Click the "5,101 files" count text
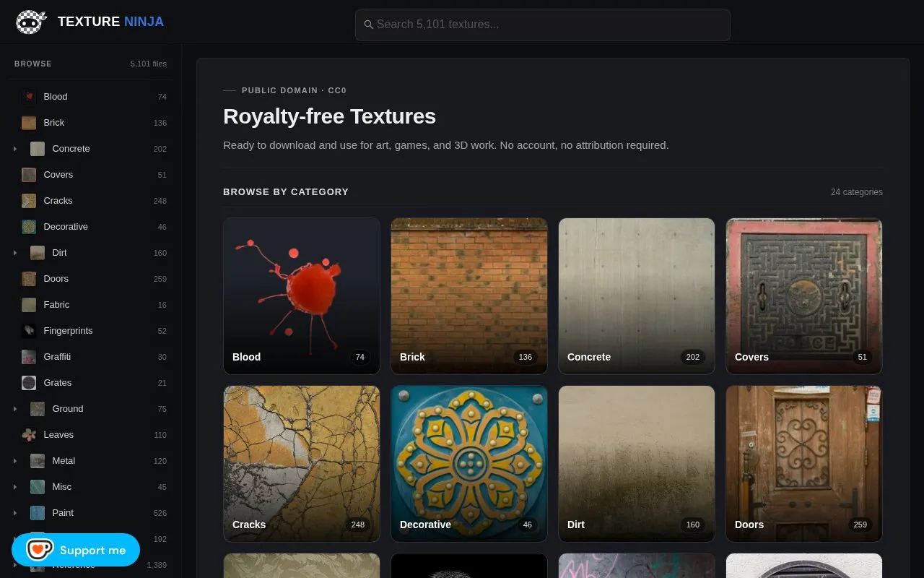The width and height of the screenshot is (924, 578). tap(149, 64)
